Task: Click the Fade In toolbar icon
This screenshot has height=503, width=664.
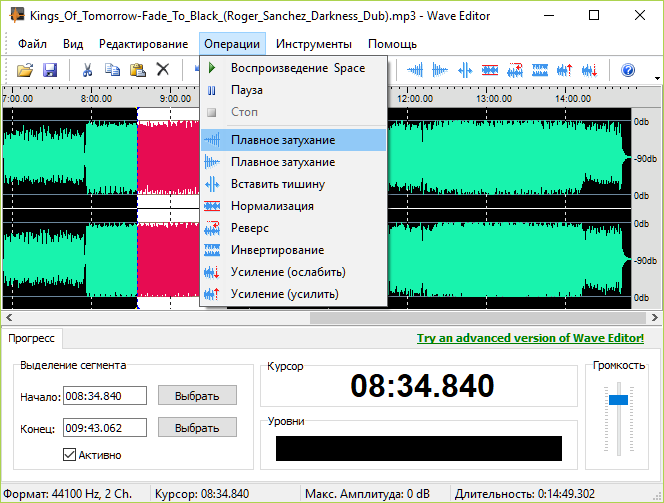Action: [x=415, y=70]
